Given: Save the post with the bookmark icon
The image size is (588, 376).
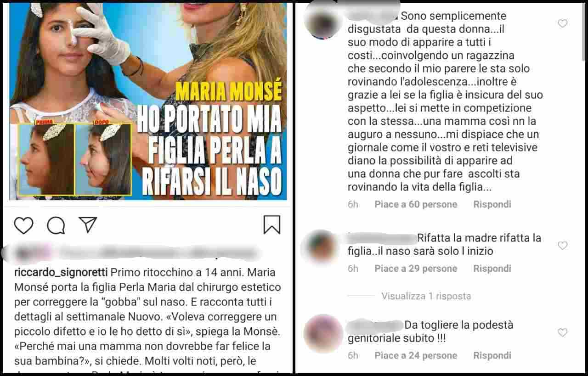Looking at the screenshot, I should click(272, 225).
